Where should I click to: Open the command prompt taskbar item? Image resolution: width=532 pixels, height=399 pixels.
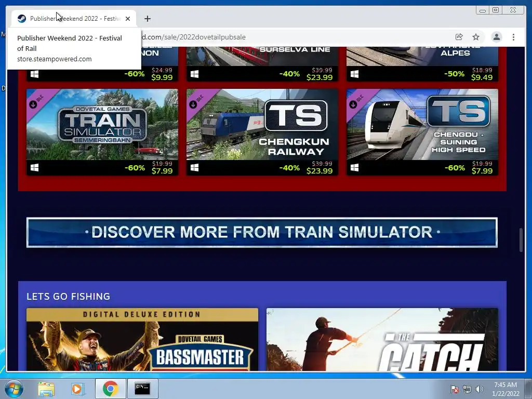tap(142, 389)
